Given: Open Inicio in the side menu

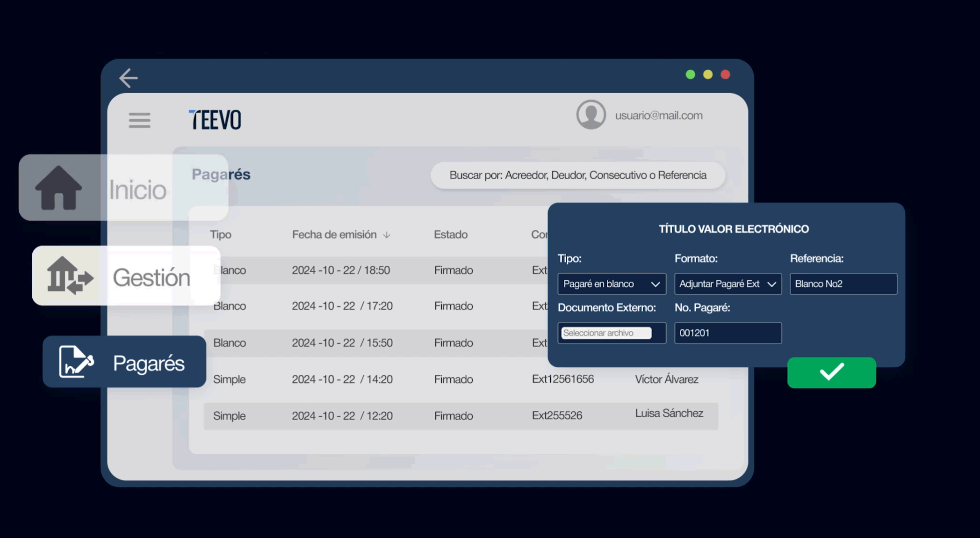Looking at the screenshot, I should (x=138, y=189).
